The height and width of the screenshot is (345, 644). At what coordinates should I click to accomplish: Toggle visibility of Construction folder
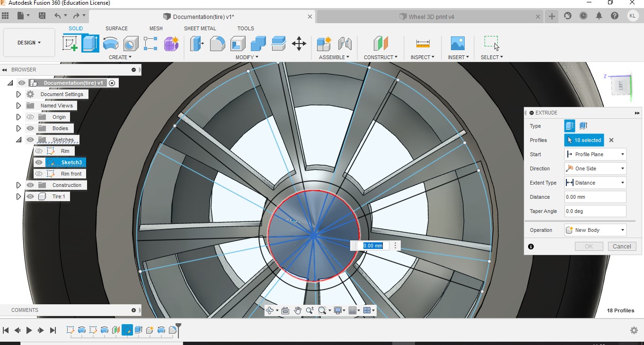point(30,185)
